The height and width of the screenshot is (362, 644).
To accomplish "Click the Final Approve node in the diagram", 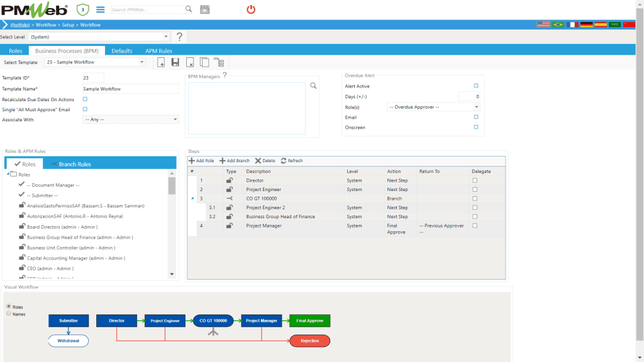I will [309, 321].
